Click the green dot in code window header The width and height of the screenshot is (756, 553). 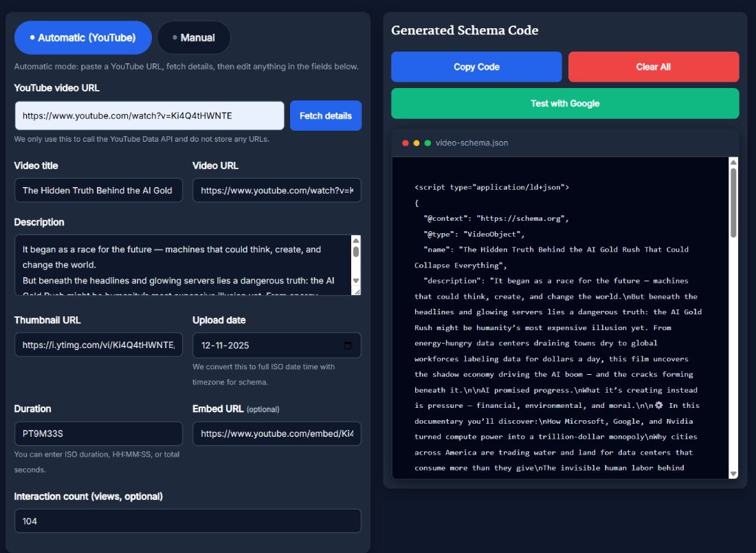(x=427, y=143)
